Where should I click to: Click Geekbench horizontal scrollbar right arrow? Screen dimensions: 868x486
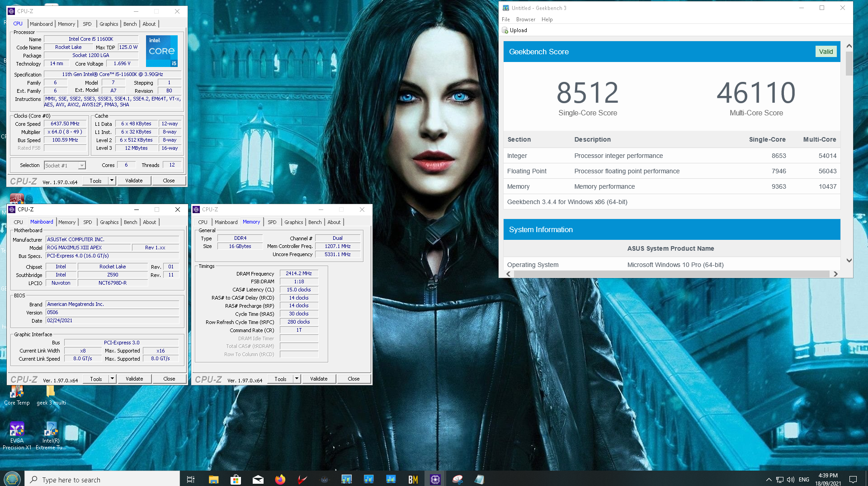pyautogui.click(x=835, y=274)
